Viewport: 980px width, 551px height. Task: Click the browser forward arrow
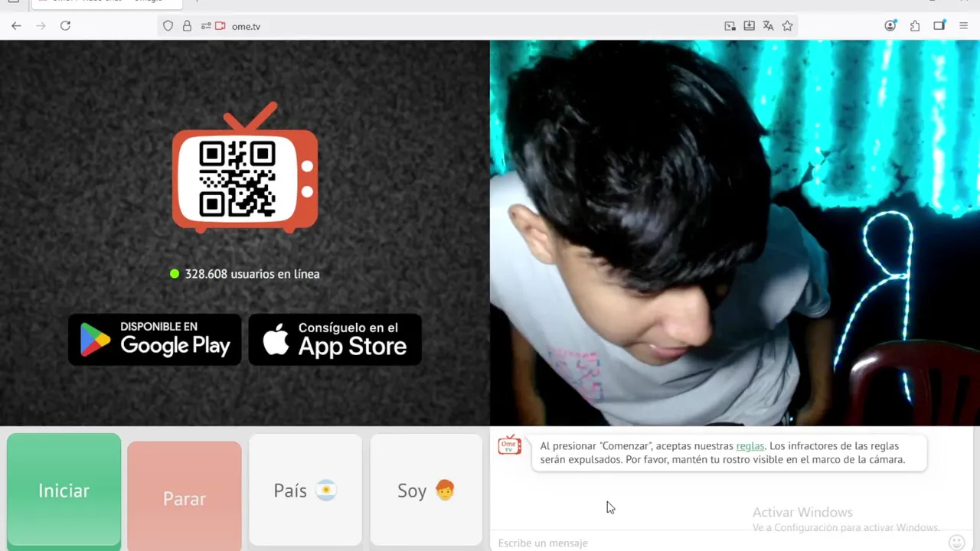[x=41, y=26]
